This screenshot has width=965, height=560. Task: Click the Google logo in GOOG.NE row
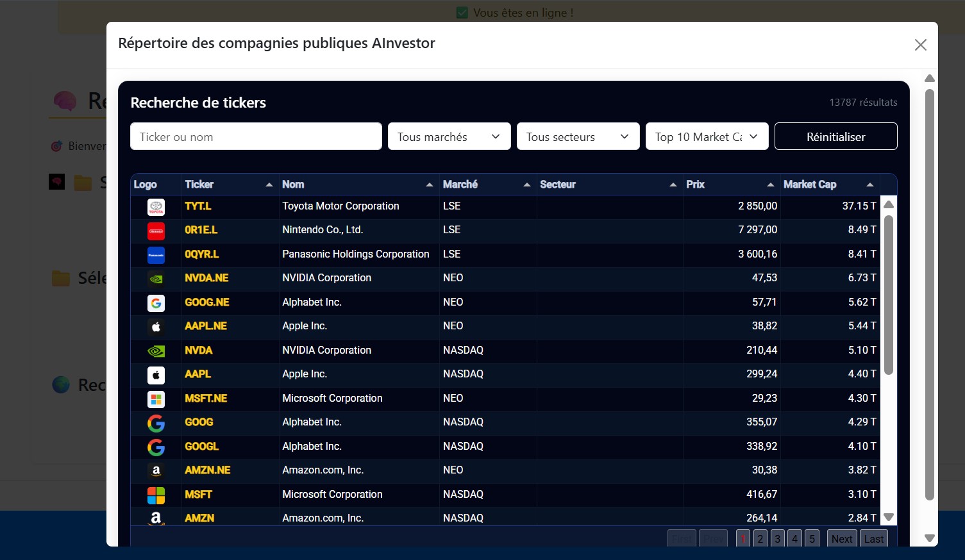point(156,303)
